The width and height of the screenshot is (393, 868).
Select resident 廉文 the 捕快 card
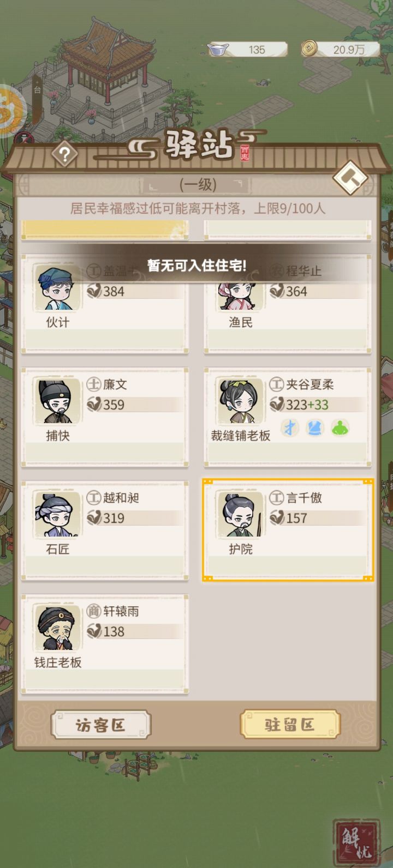pyautogui.click(x=105, y=417)
